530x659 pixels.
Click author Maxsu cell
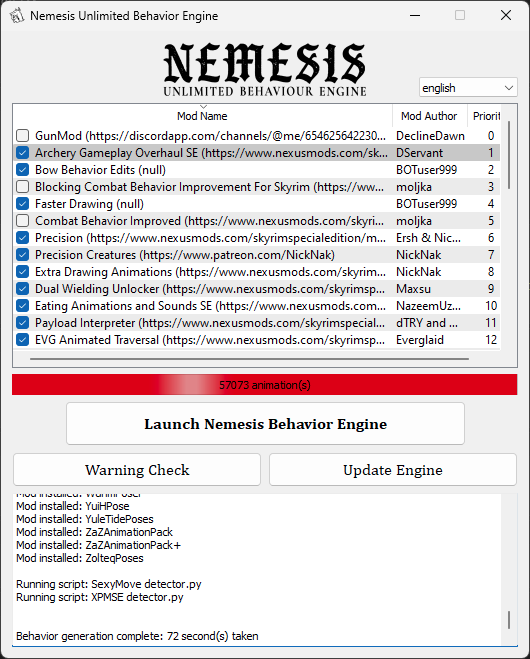[x=413, y=289]
